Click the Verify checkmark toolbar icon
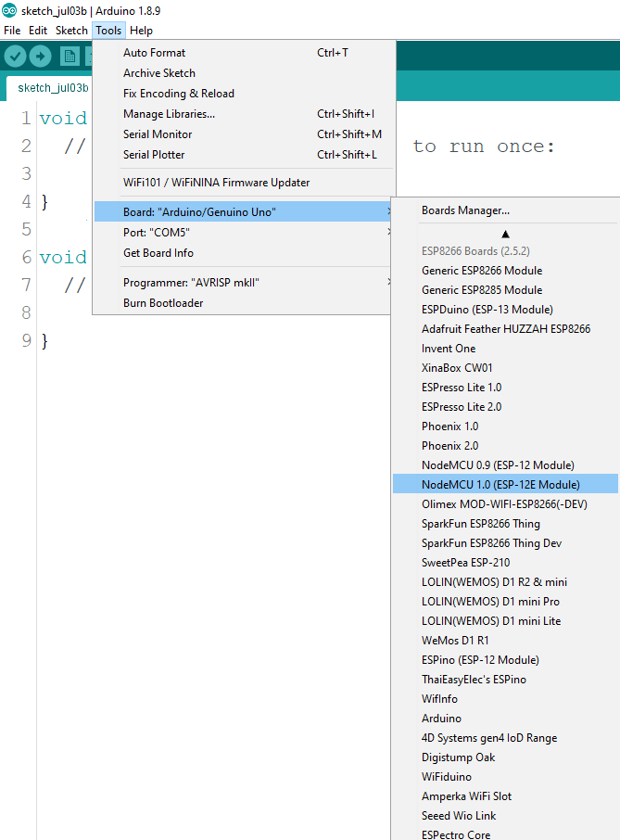This screenshot has height=840, width=620. click(x=15, y=56)
